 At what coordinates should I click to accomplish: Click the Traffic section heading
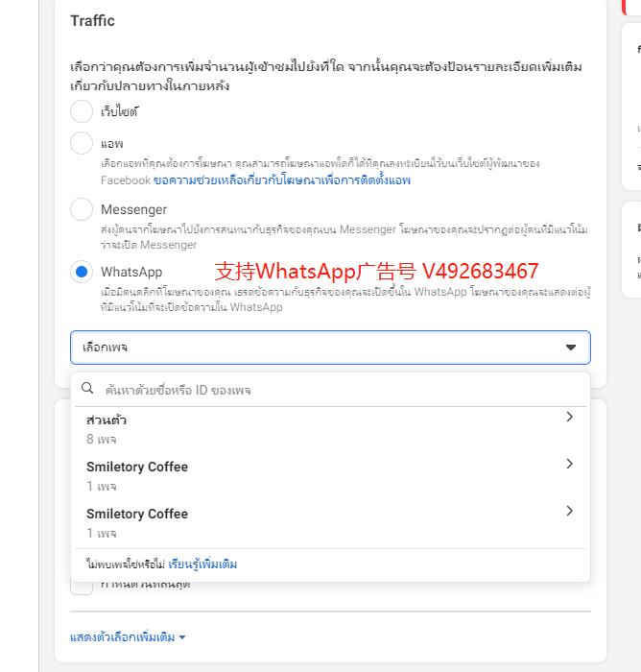pyautogui.click(x=92, y=20)
